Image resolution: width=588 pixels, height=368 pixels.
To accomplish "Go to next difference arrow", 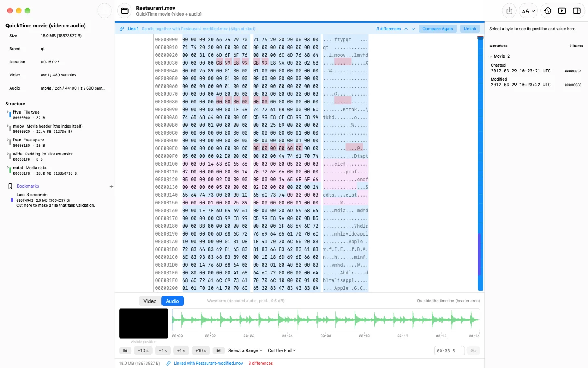I will pos(413,29).
